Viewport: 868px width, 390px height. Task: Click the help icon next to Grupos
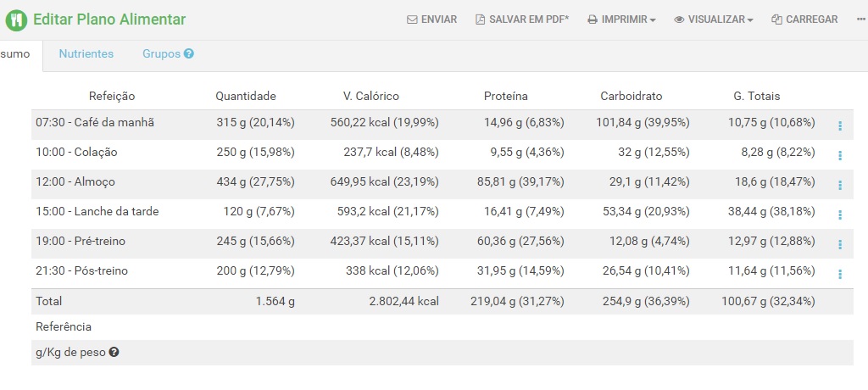point(189,53)
